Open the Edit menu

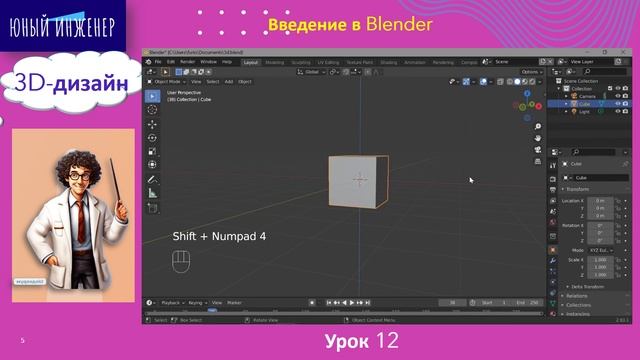[x=171, y=62]
